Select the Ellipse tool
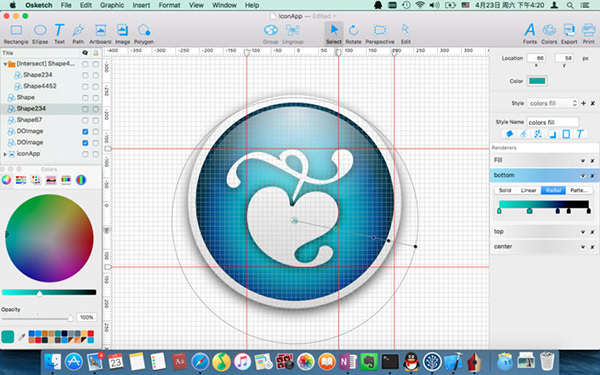The height and width of the screenshot is (375, 600). coord(40,34)
